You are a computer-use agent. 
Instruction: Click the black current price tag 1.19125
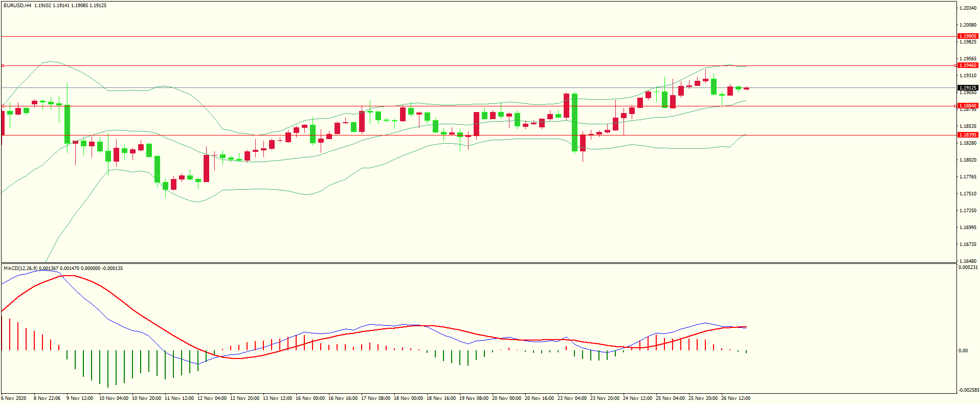click(968, 88)
